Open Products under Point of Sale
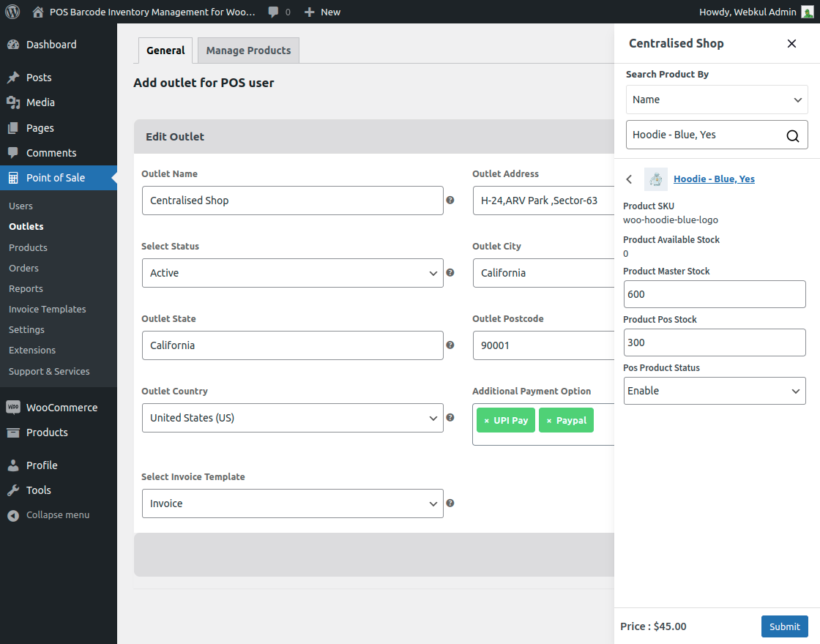The width and height of the screenshot is (820, 644). click(28, 247)
